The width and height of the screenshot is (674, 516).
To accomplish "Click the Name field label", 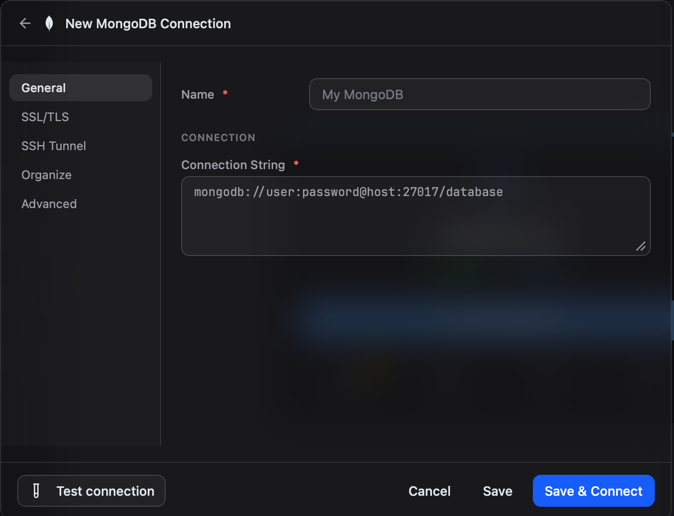I will pyautogui.click(x=198, y=94).
